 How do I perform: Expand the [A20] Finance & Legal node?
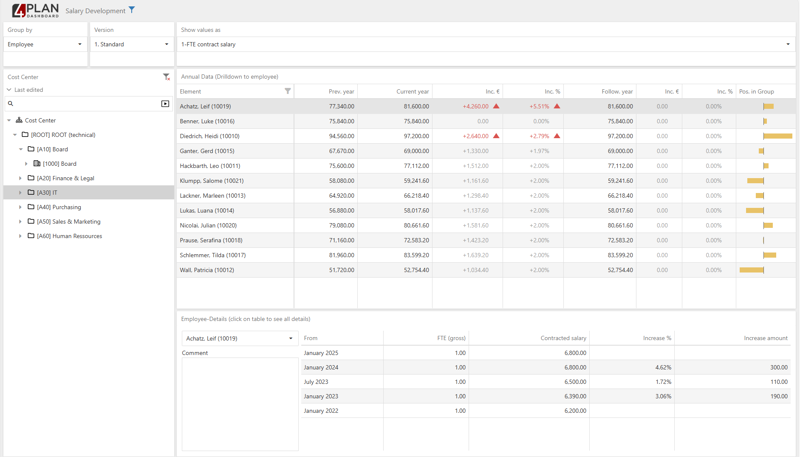(20, 178)
